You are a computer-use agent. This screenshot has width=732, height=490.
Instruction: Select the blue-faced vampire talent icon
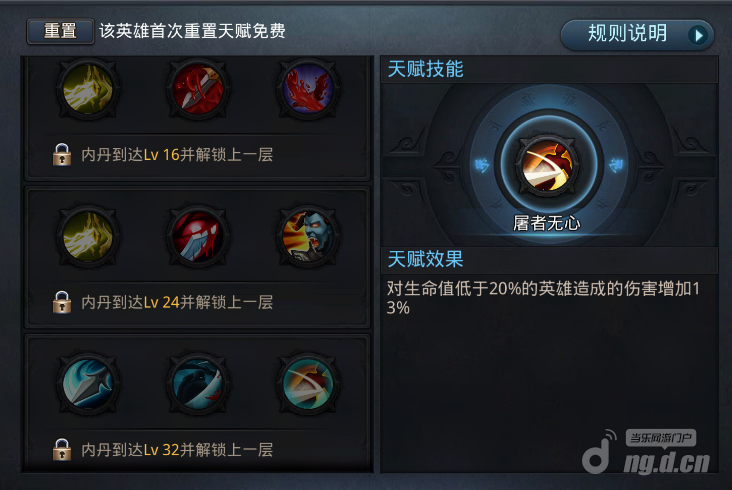click(x=308, y=236)
